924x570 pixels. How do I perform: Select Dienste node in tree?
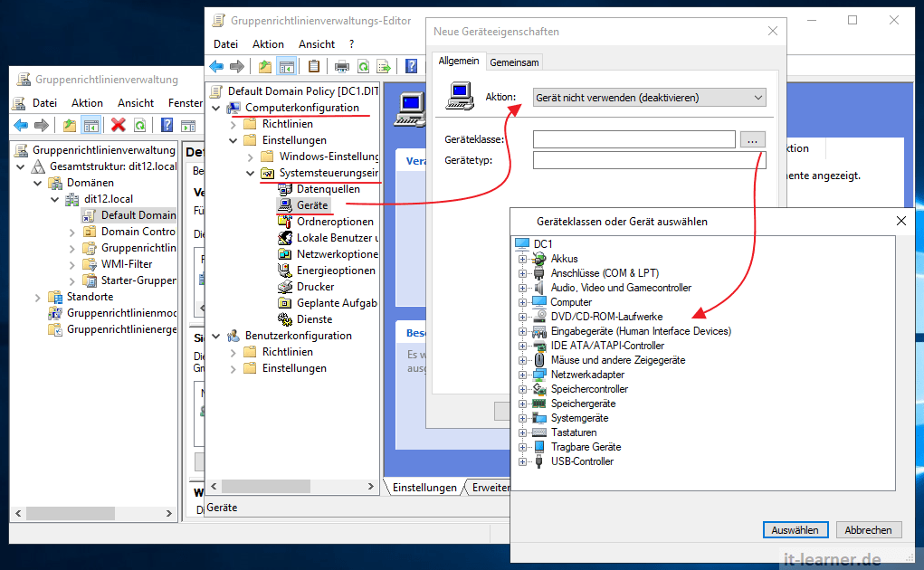(314, 319)
